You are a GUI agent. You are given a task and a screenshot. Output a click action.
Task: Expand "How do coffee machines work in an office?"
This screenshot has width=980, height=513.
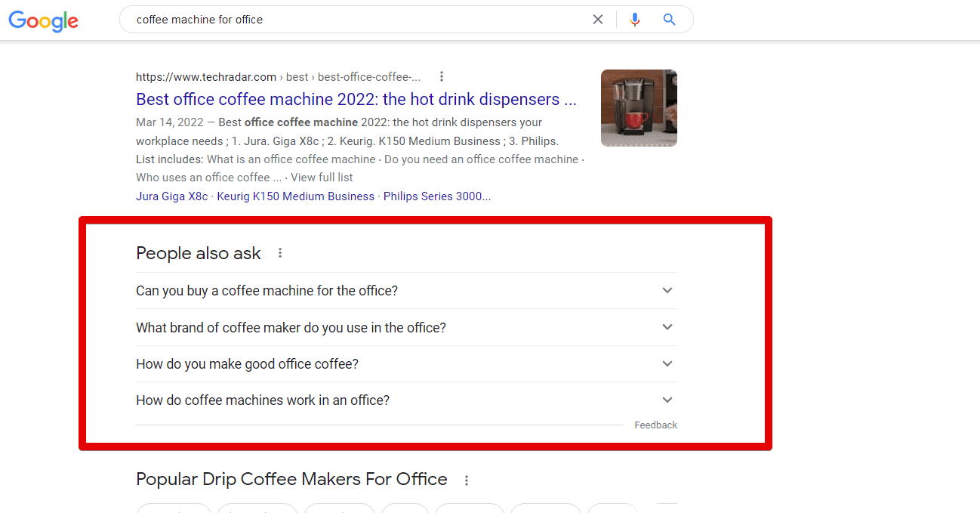(x=406, y=400)
